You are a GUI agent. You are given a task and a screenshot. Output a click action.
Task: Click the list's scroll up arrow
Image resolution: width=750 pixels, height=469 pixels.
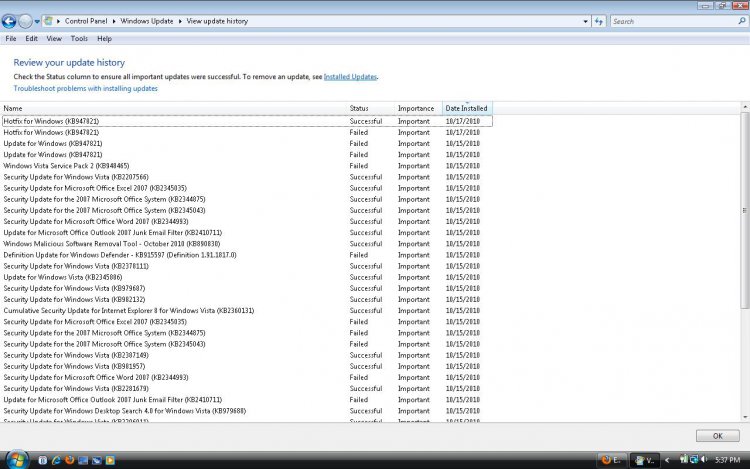tap(745, 107)
